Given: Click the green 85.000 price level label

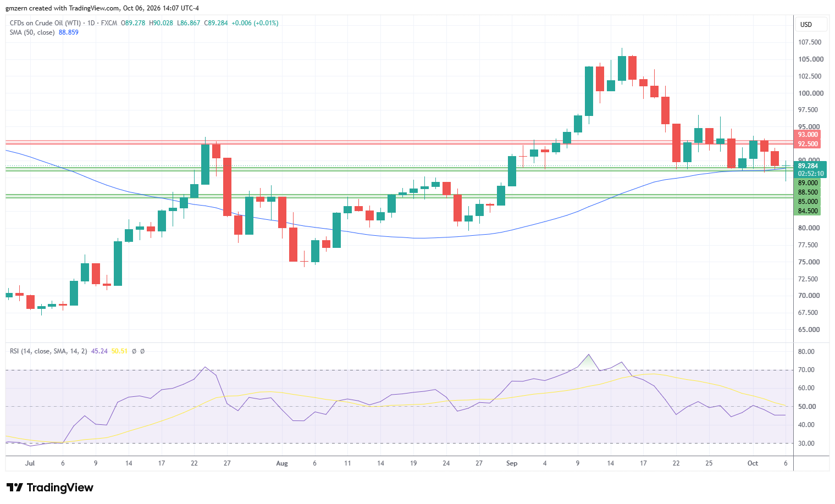Looking at the screenshot, I should tap(808, 202).
